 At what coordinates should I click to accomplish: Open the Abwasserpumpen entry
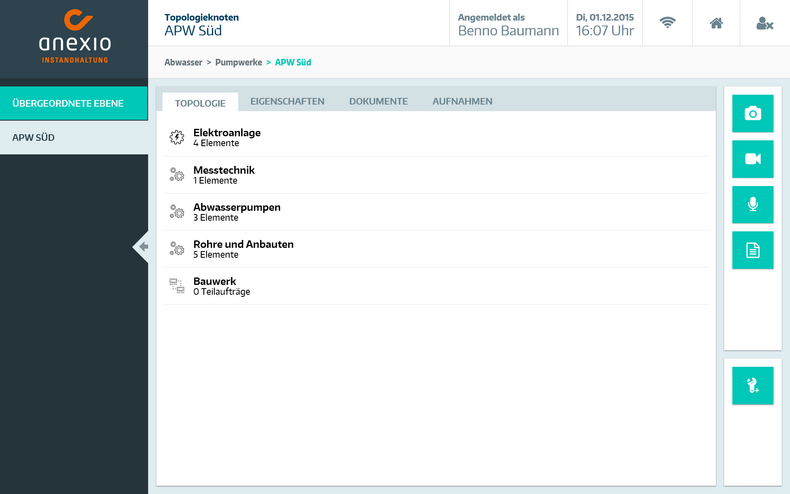[x=237, y=211]
